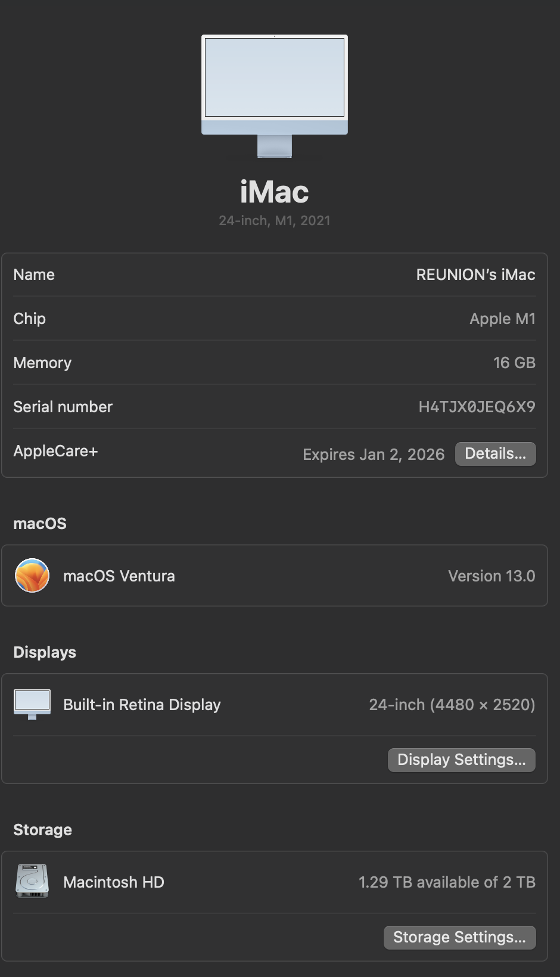Screen dimensions: 560x977
Task: Click 1.29 TB available of 2 TB
Action: 447,882
